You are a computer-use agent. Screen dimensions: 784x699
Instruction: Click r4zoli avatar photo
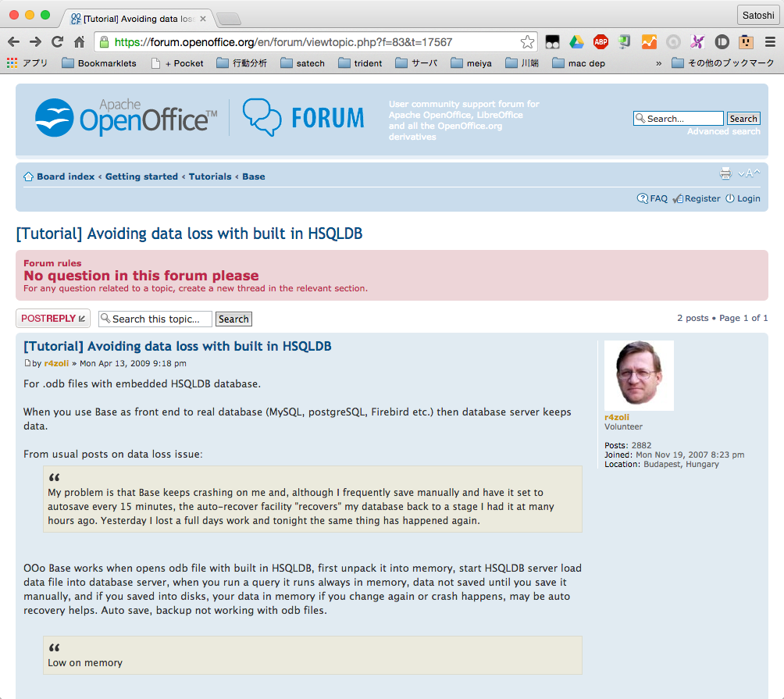(x=639, y=376)
